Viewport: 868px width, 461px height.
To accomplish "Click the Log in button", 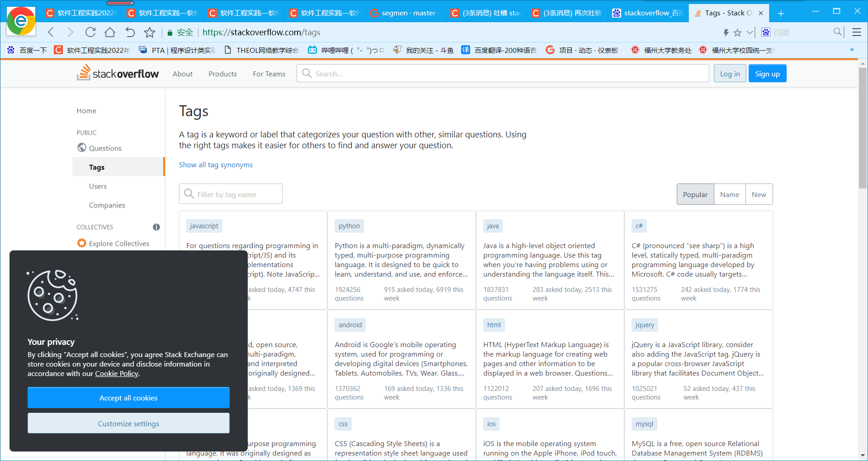I will [730, 74].
